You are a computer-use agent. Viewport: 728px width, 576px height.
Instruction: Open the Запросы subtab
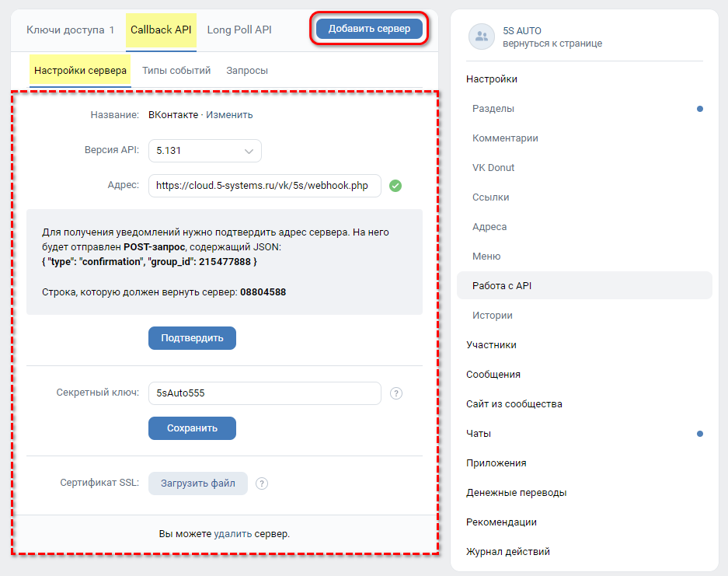(247, 71)
